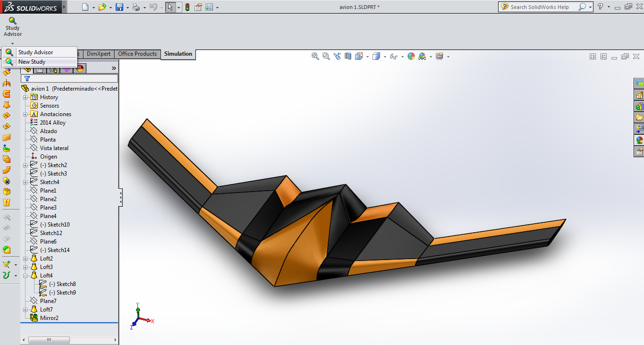Image resolution: width=644 pixels, height=345 pixels.
Task: Switch to the Simulation tab
Action: pos(178,54)
